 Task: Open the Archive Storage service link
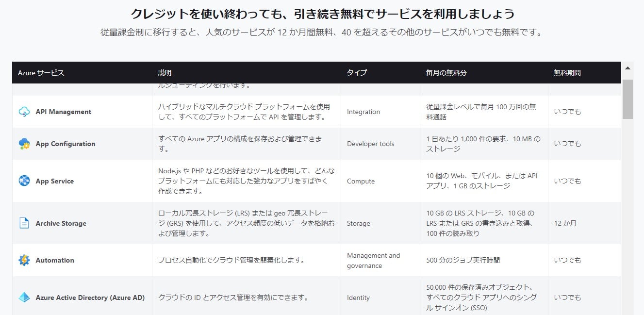pyautogui.click(x=61, y=223)
